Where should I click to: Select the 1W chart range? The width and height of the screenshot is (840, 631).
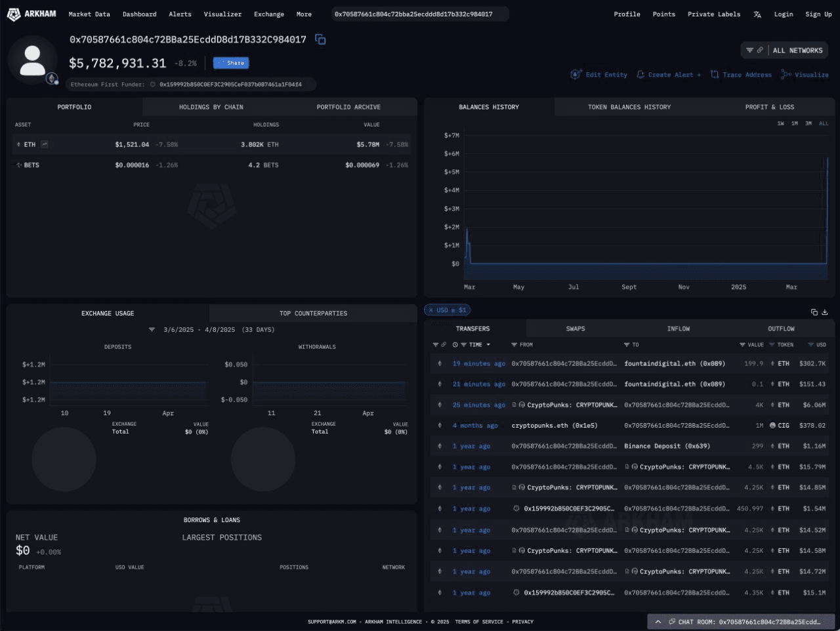click(780, 123)
